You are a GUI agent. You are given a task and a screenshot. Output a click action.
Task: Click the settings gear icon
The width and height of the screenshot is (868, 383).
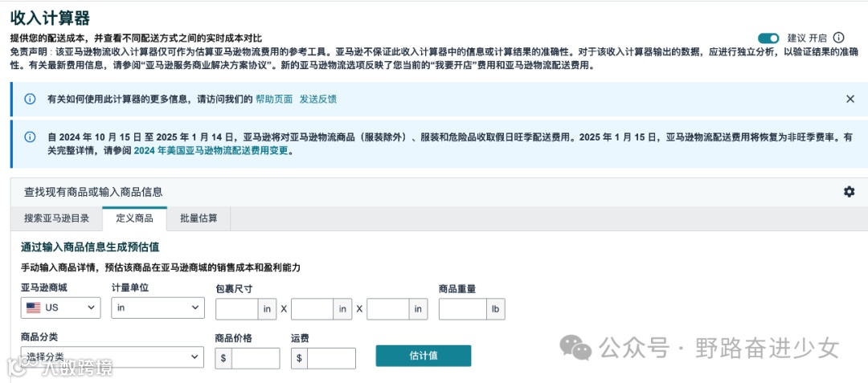849,192
